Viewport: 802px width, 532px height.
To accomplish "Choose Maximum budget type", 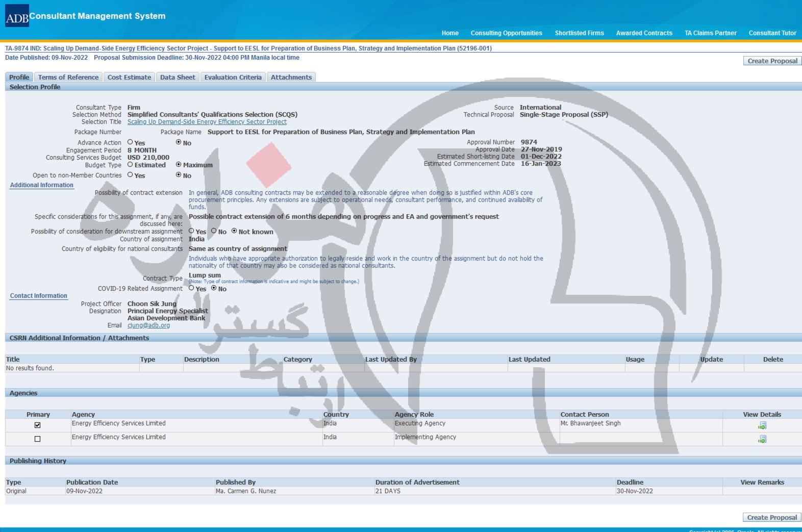I will pos(179,164).
